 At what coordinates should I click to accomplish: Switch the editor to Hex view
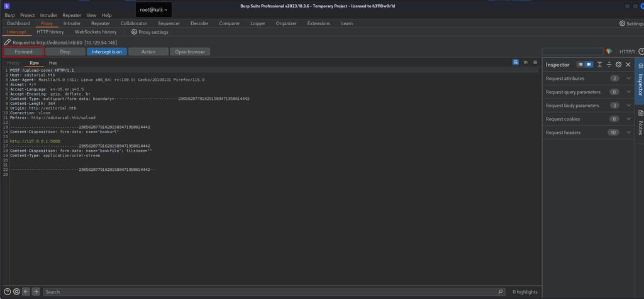[x=53, y=63]
